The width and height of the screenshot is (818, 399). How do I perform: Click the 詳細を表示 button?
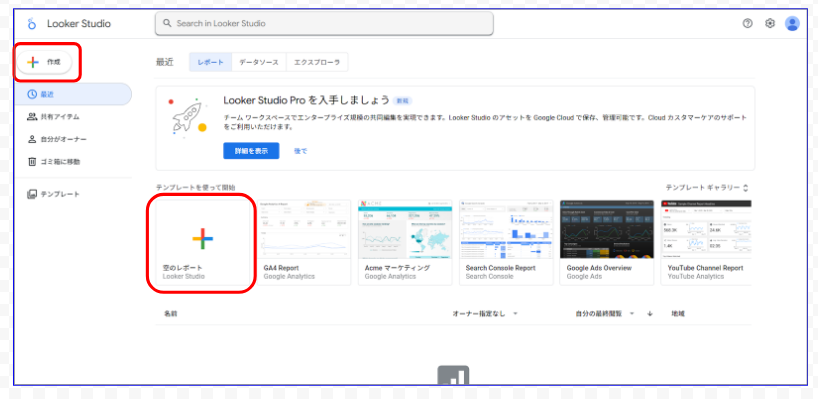[x=251, y=151]
